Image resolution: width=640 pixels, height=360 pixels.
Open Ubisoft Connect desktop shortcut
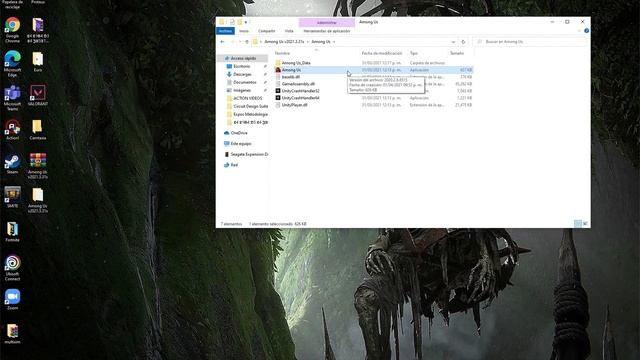click(12, 268)
